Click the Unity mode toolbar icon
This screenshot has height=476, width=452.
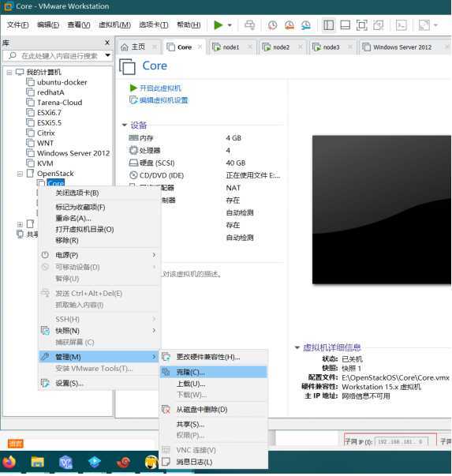[378, 25]
